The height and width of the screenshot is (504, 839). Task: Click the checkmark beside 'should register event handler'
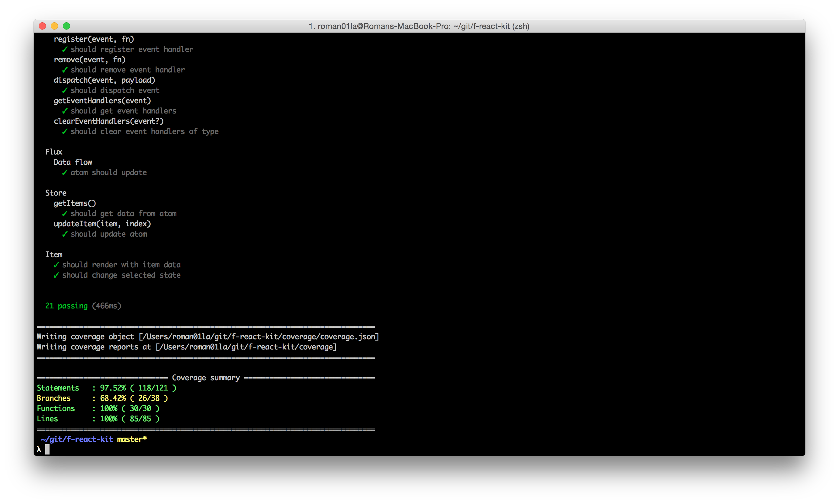pos(65,49)
